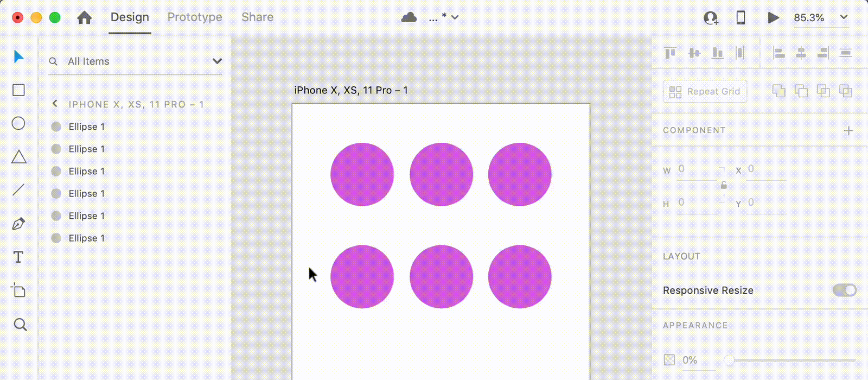Switch to the Prototype tab

click(195, 17)
